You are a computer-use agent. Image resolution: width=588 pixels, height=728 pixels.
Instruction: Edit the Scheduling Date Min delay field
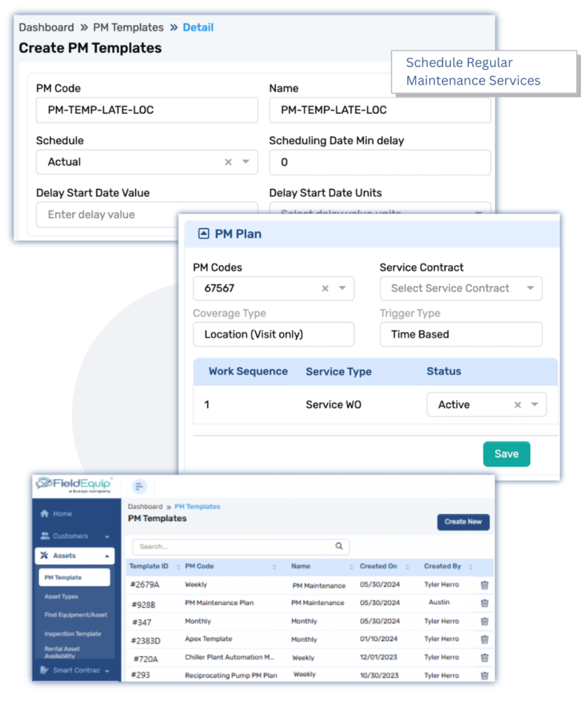tap(380, 162)
